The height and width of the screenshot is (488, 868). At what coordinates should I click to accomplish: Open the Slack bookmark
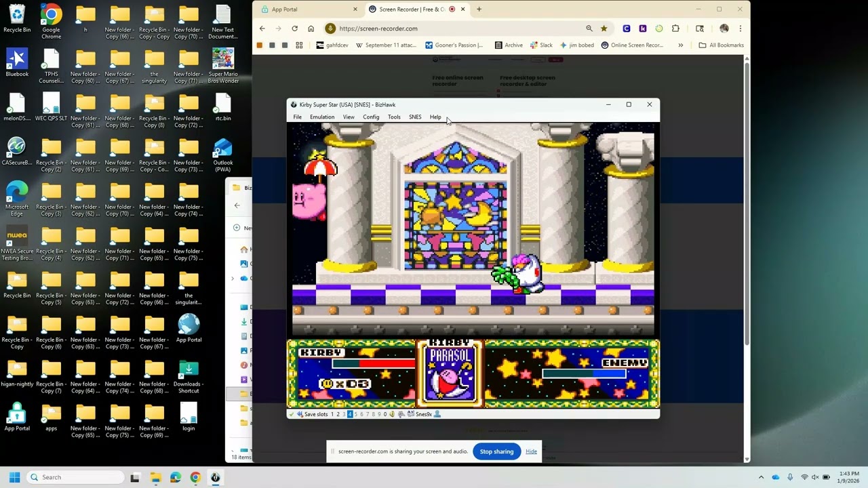(x=541, y=45)
